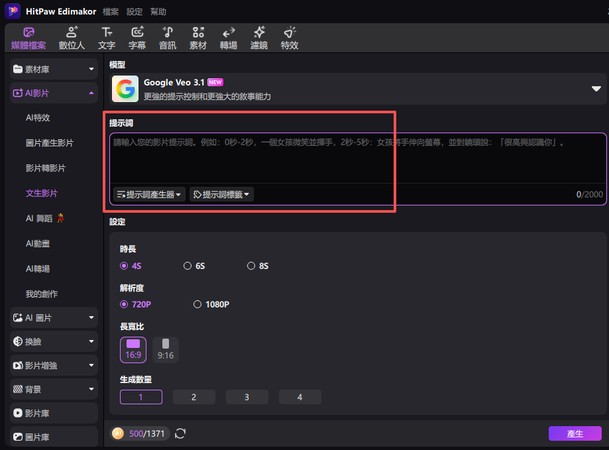The height and width of the screenshot is (450, 609).
Task: Open the 特效 effects tool
Action: click(289, 38)
